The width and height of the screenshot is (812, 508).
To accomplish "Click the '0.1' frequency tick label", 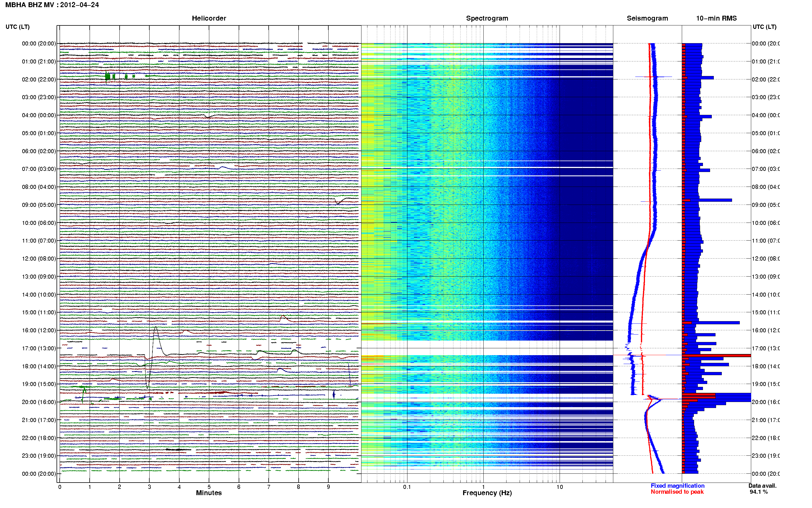I will tap(407, 487).
